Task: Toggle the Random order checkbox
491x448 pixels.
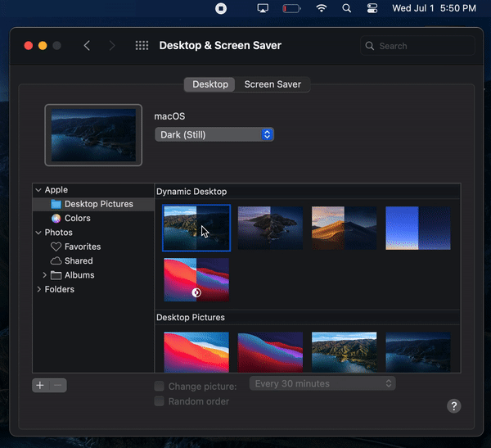Action: point(160,401)
